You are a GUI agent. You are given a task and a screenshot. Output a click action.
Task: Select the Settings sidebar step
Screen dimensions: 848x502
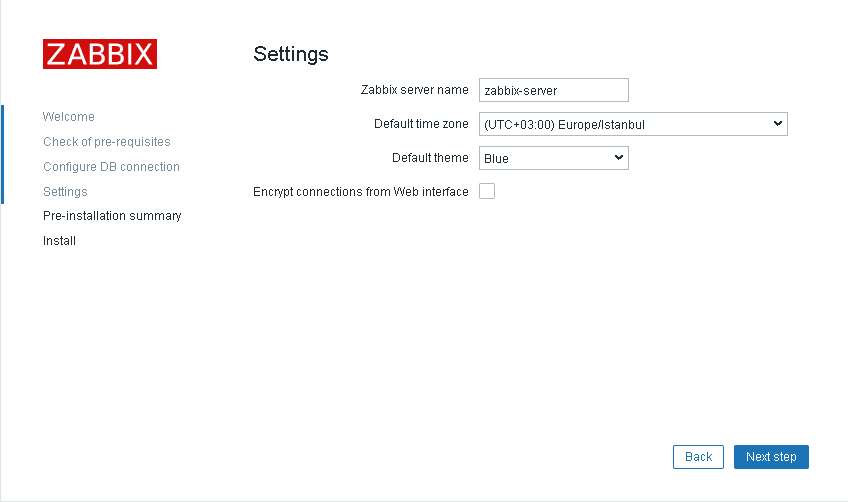(x=65, y=191)
